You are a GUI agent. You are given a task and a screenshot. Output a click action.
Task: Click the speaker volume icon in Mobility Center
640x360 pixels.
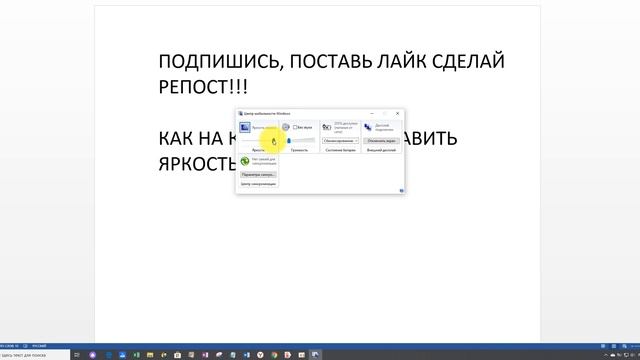pos(286,127)
